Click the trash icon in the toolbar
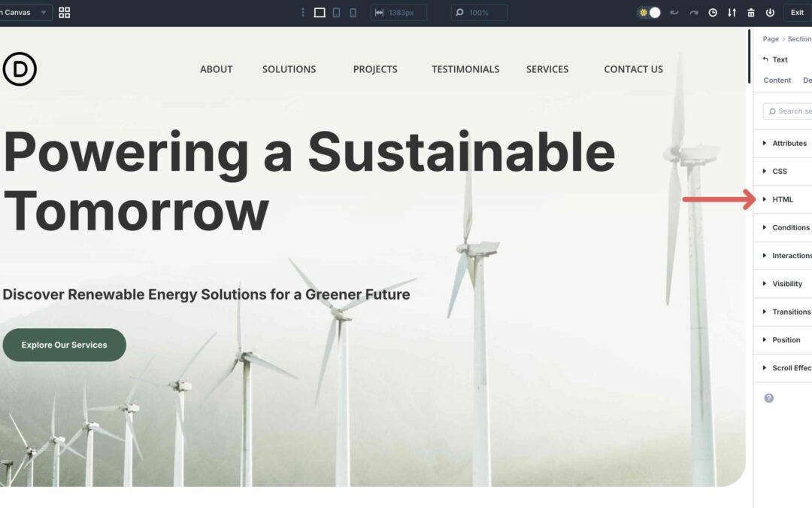Viewport: 812px width, 508px height. tap(750, 12)
